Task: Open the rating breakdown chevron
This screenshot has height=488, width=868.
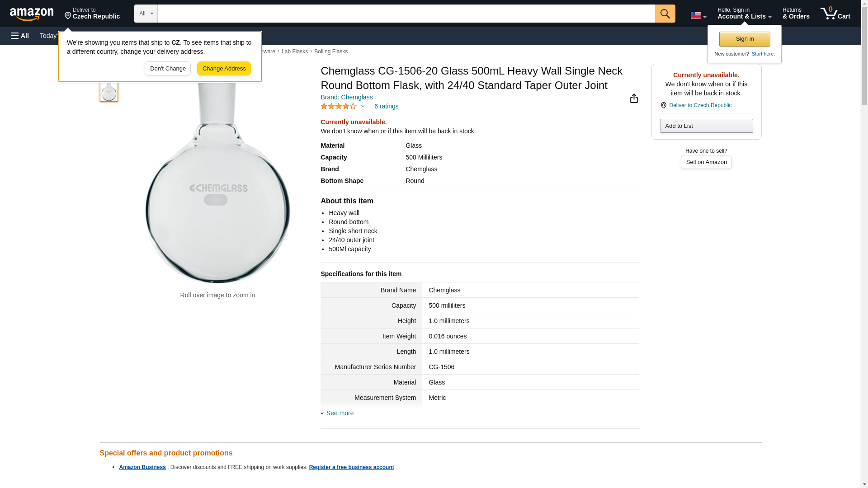Action: pyautogui.click(x=363, y=106)
